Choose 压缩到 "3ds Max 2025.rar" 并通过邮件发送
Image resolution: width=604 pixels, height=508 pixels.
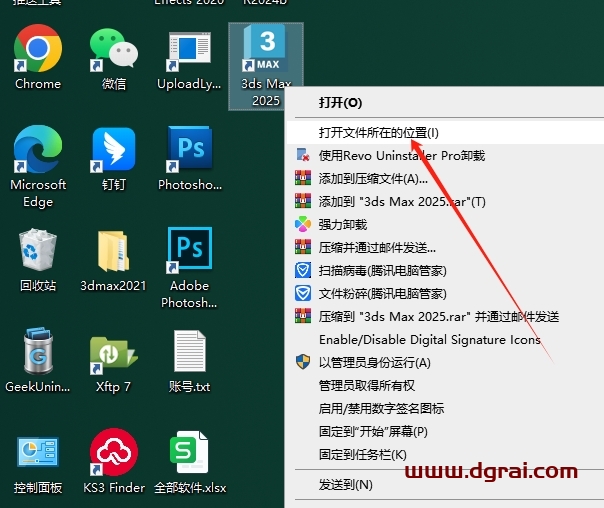click(445, 317)
